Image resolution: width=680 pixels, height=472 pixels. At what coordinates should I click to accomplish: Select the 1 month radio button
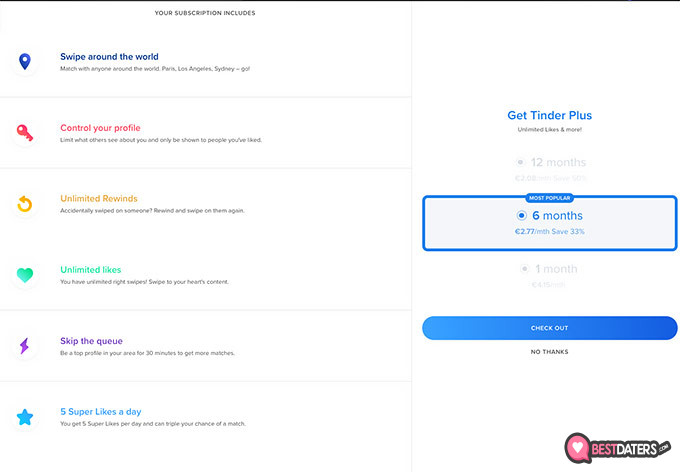(x=524, y=269)
